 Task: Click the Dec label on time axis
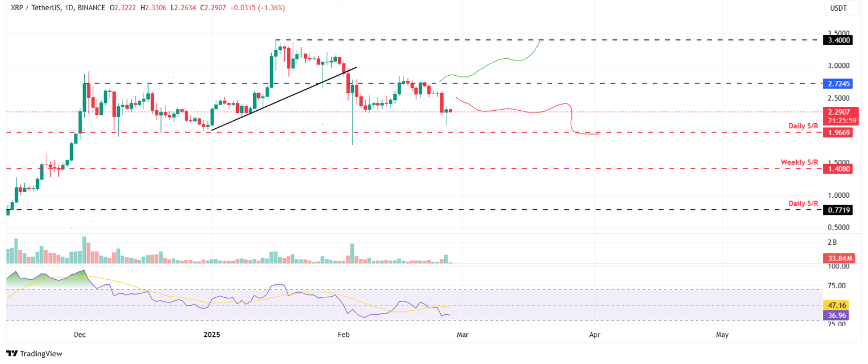pyautogui.click(x=80, y=335)
